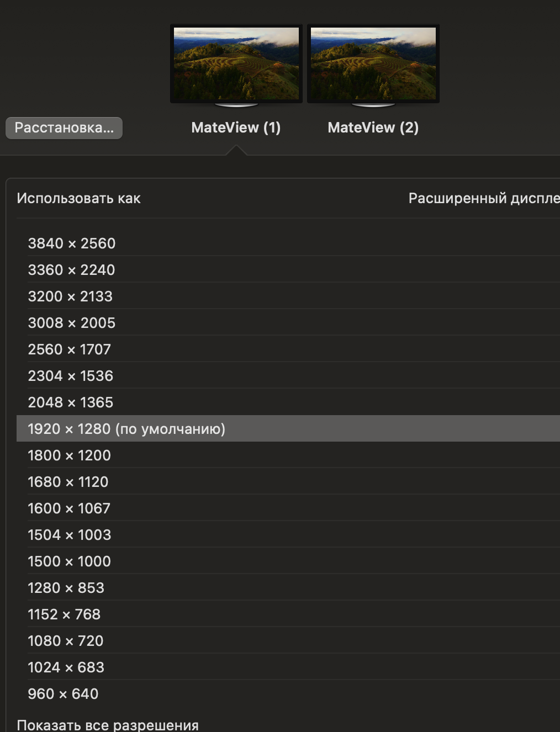The width and height of the screenshot is (560, 732).
Task: Choose resolution 1152 × 768
Action: pos(288,614)
